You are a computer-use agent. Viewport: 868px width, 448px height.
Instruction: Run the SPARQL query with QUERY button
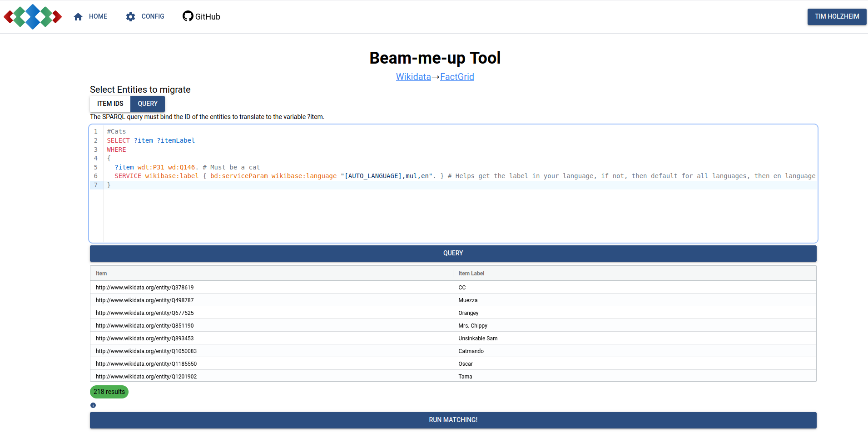(453, 254)
